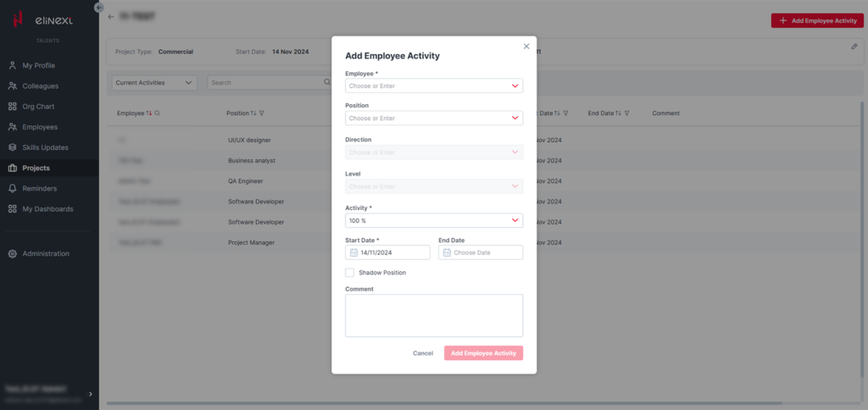Collapse the left sidebar with arrow icon
Image resolution: width=868 pixels, height=410 pixels.
99,7
